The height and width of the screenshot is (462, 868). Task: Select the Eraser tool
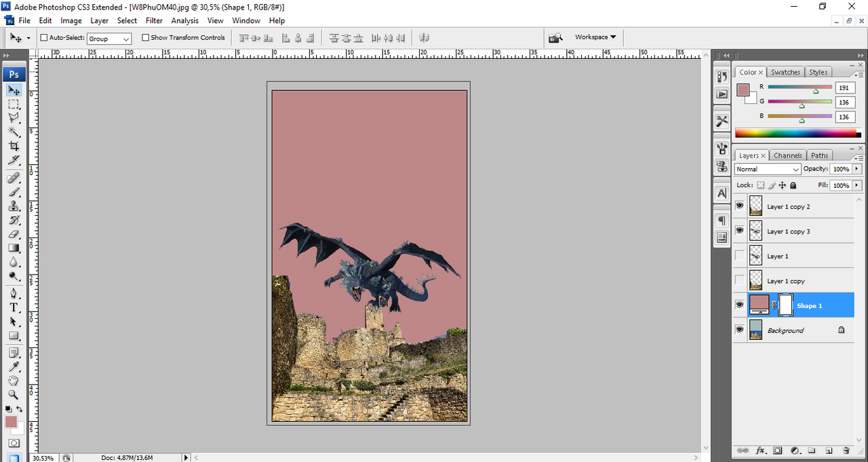(x=14, y=234)
